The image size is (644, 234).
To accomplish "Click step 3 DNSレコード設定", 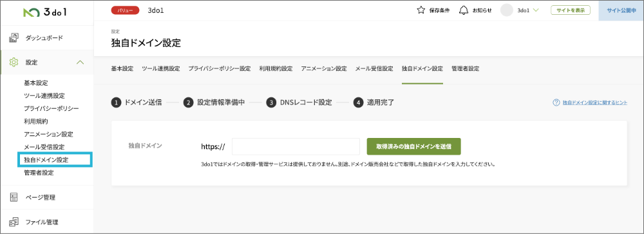I will (299, 102).
